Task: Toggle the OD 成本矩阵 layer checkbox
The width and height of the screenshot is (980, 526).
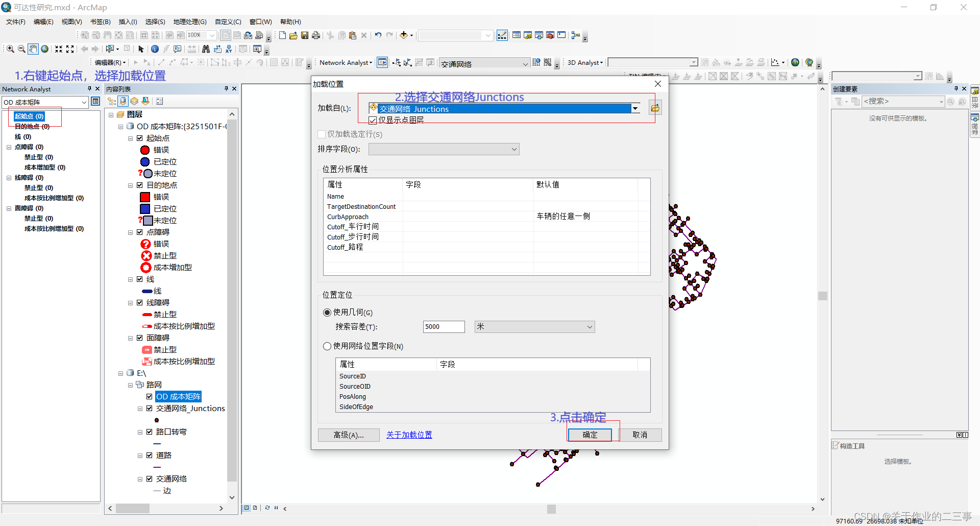Action: click(150, 397)
